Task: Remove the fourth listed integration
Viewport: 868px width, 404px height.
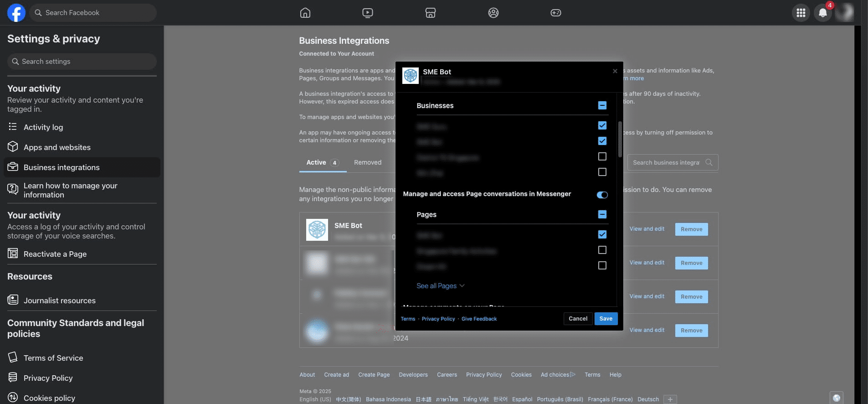Action: [692, 331]
